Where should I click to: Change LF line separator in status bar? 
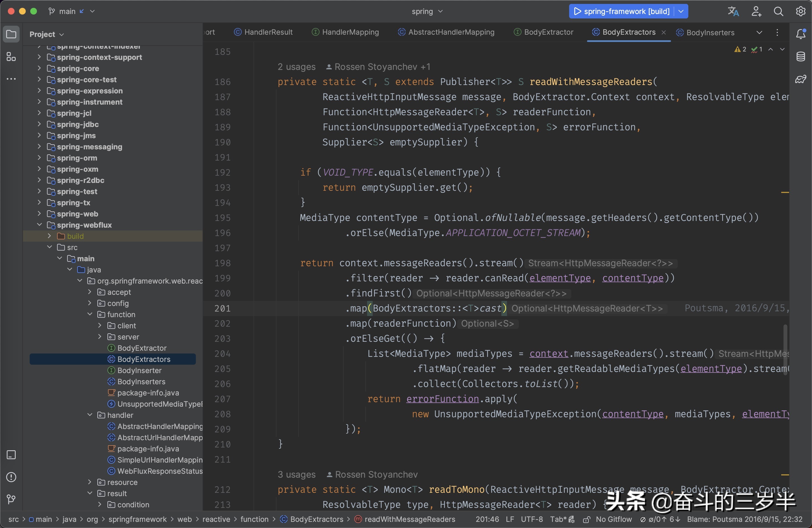(x=510, y=519)
